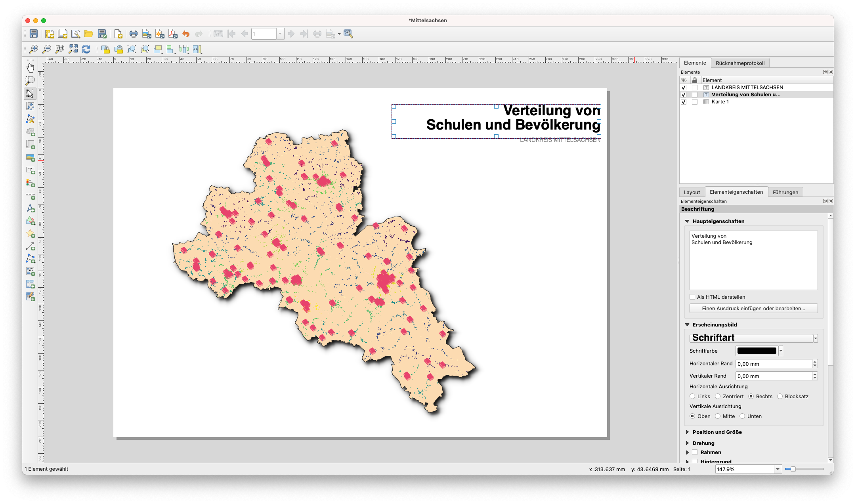Image resolution: width=856 pixels, height=504 pixels.
Task: Click the Export as PDF icon
Action: [x=173, y=34]
